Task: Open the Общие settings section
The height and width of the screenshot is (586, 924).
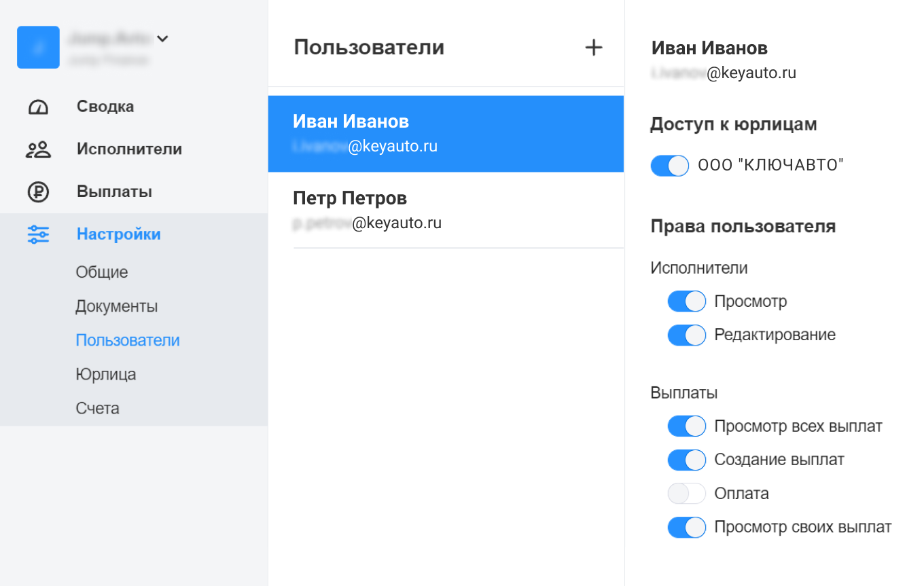Action: click(x=101, y=272)
